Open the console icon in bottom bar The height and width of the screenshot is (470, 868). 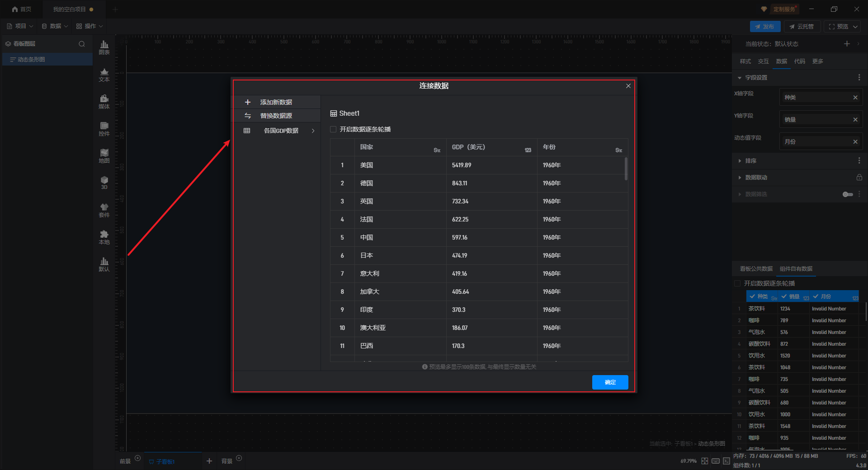[726, 461]
